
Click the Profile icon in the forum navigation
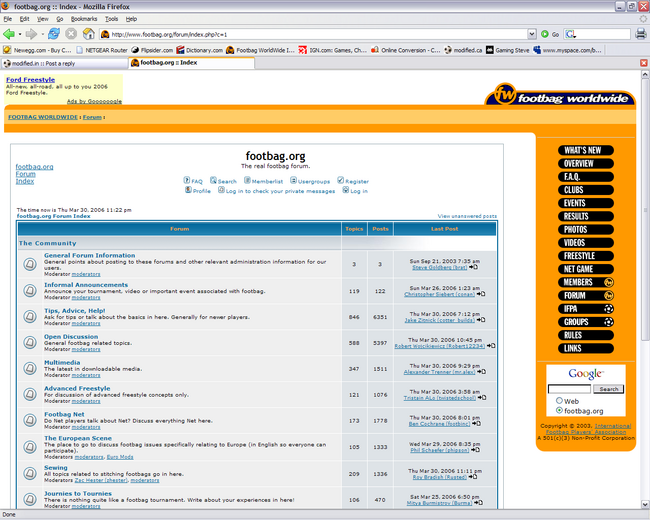click(x=188, y=190)
